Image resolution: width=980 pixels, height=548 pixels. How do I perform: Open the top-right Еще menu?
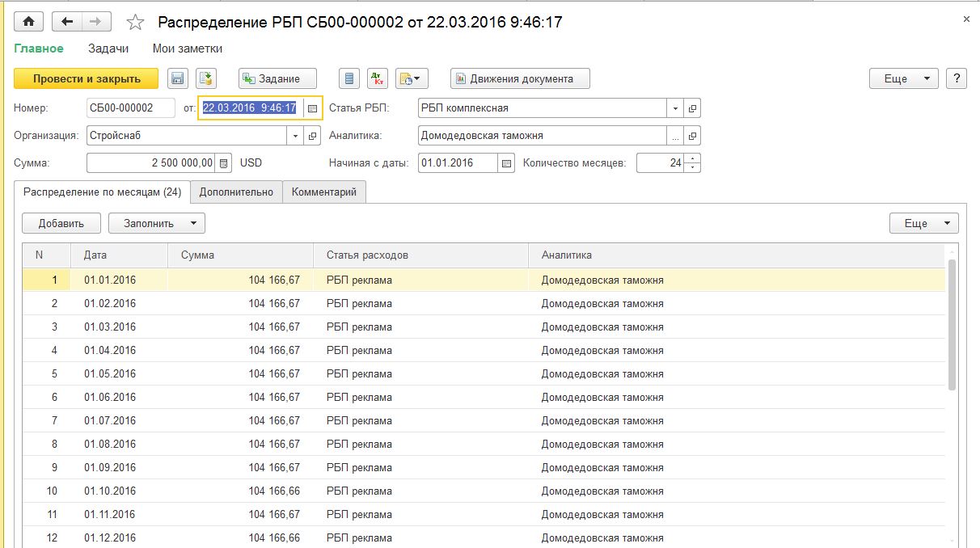(903, 78)
